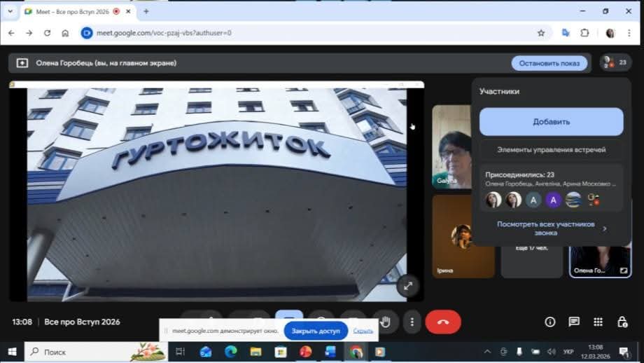Open the chat with everyone panel
Image resolution: width=644 pixels, height=363 pixels.
574,322
